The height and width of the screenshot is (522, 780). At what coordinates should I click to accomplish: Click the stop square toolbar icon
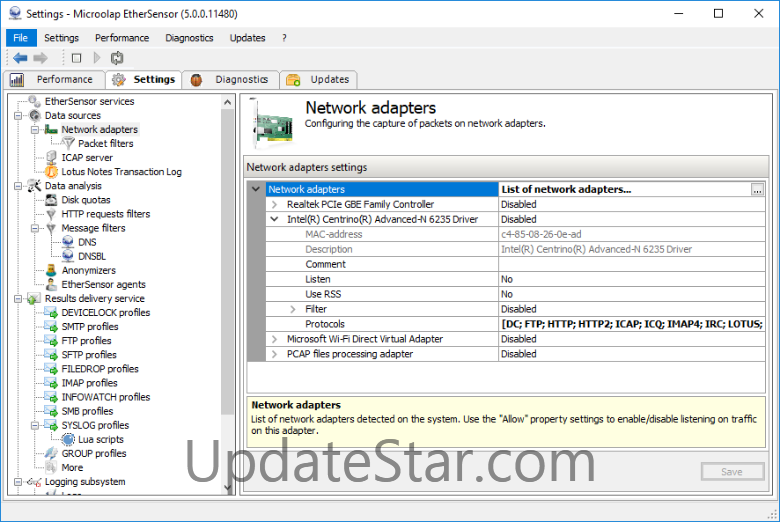(76, 58)
